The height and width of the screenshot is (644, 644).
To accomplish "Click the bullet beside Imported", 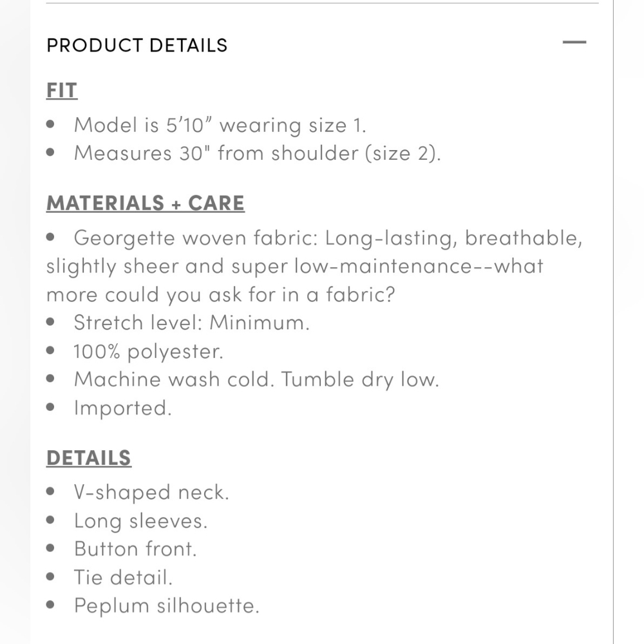I will [50, 407].
